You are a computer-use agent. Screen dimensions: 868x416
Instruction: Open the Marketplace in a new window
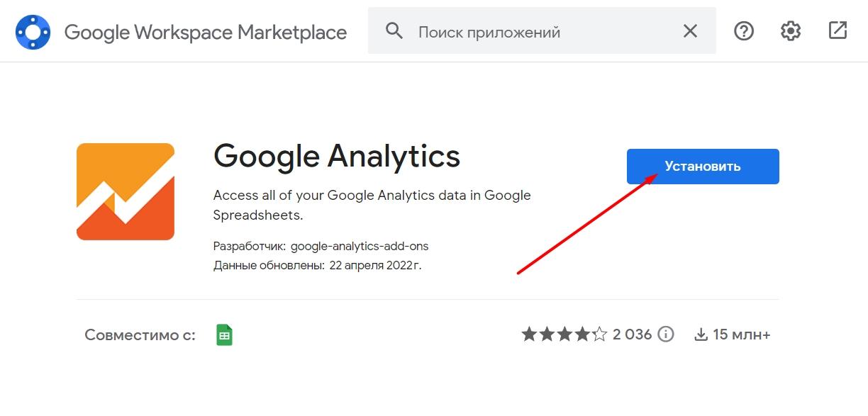click(838, 30)
